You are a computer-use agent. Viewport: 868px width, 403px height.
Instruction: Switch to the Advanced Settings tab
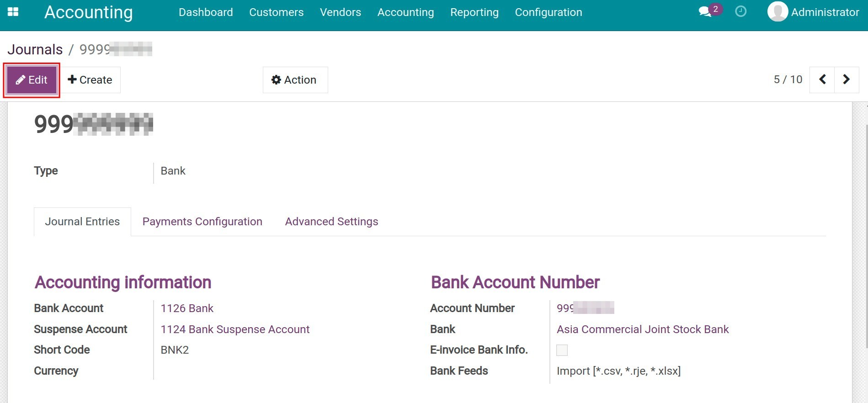331,222
